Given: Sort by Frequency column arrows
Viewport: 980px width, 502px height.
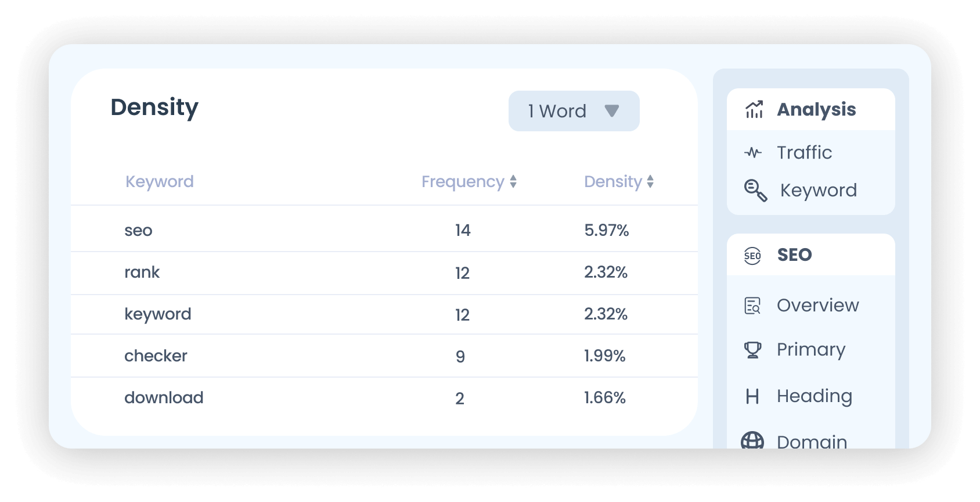Looking at the screenshot, I should 513,182.
